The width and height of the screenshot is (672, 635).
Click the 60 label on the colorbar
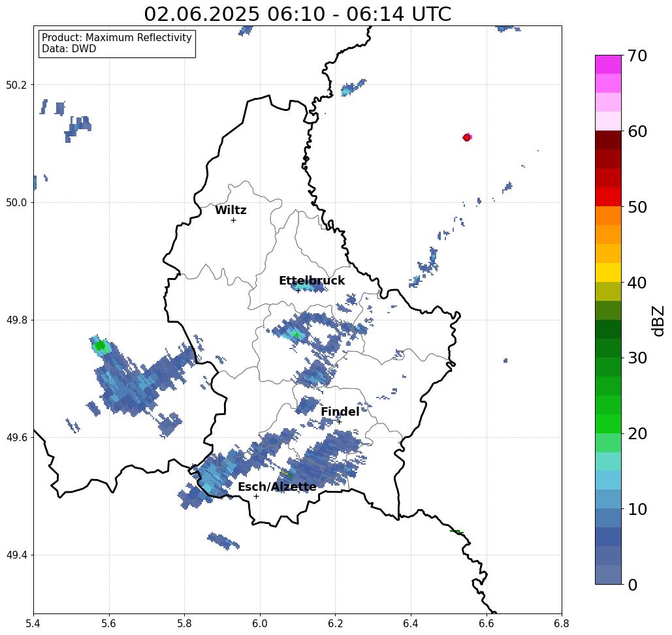637,131
